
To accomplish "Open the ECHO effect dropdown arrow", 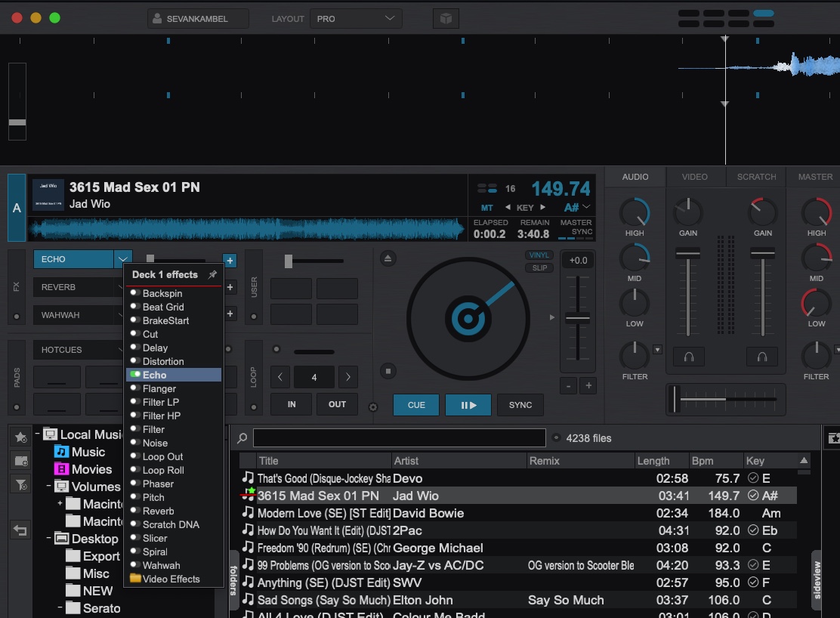I will (122, 259).
